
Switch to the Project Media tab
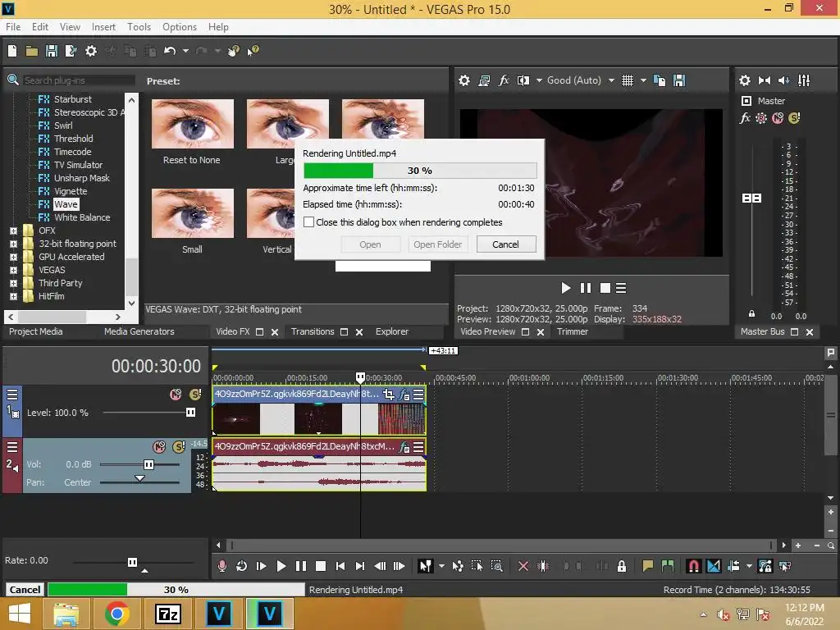(x=35, y=331)
